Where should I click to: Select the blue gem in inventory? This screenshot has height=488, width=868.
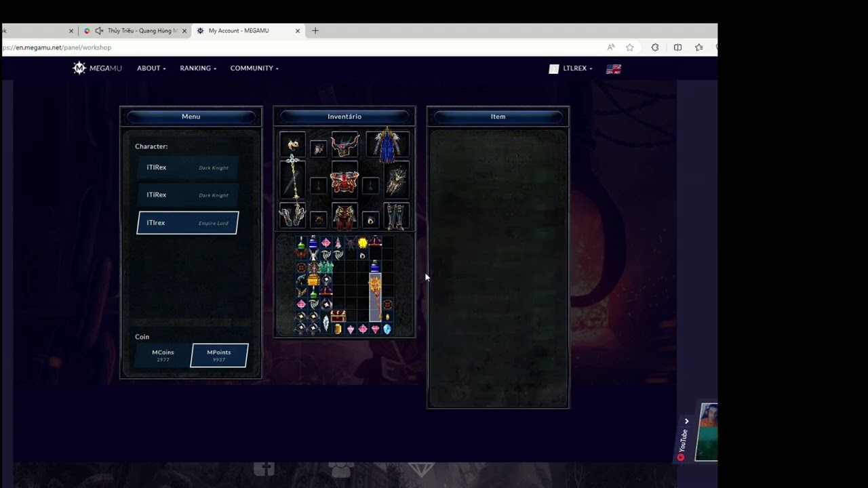387,329
